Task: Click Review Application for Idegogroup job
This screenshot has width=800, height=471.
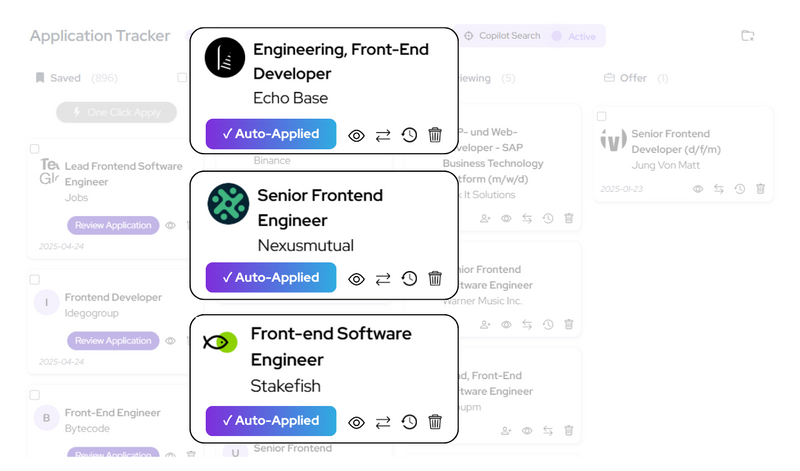Action: 113,341
